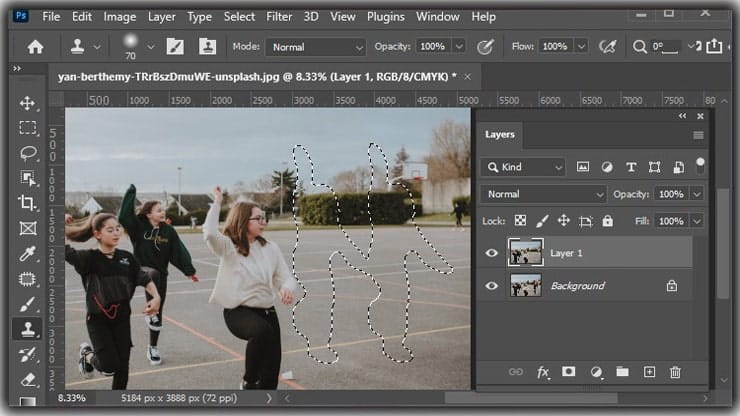Select the Eyedropper tool
740x416 pixels.
tap(27, 254)
